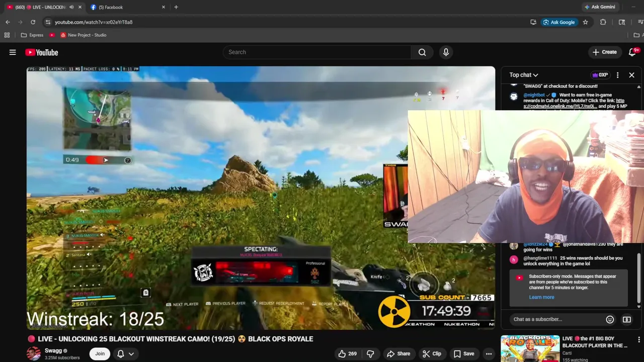644x362 pixels.
Task: View site information icon in address bar
Action: (47, 22)
